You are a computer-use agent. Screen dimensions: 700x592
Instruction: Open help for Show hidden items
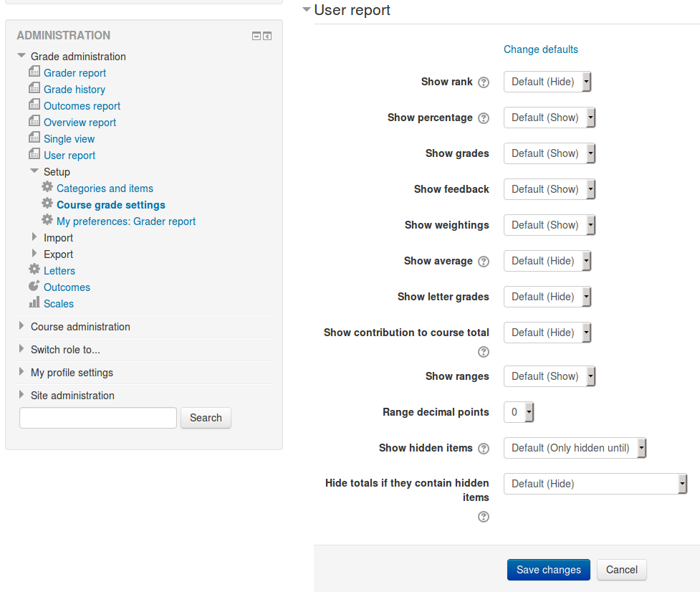(484, 448)
